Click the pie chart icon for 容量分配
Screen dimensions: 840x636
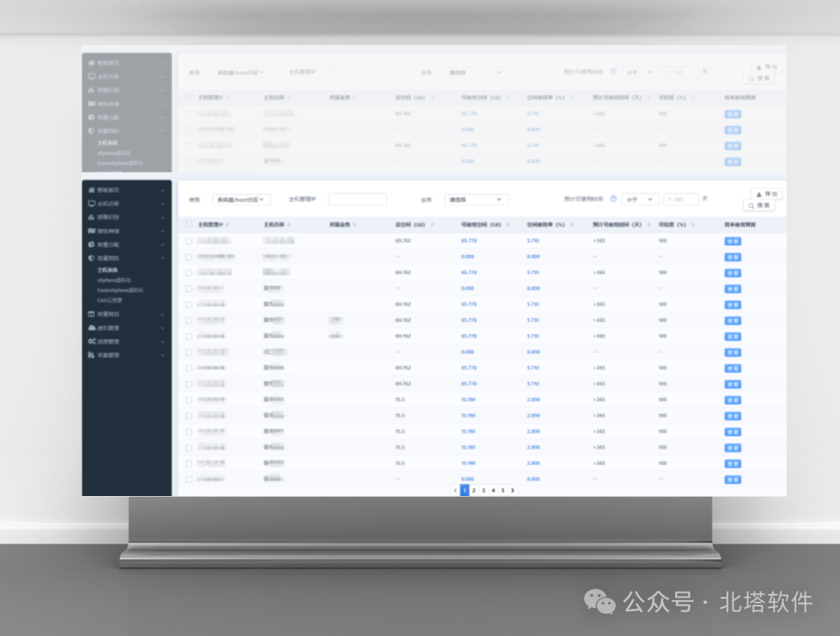92,245
